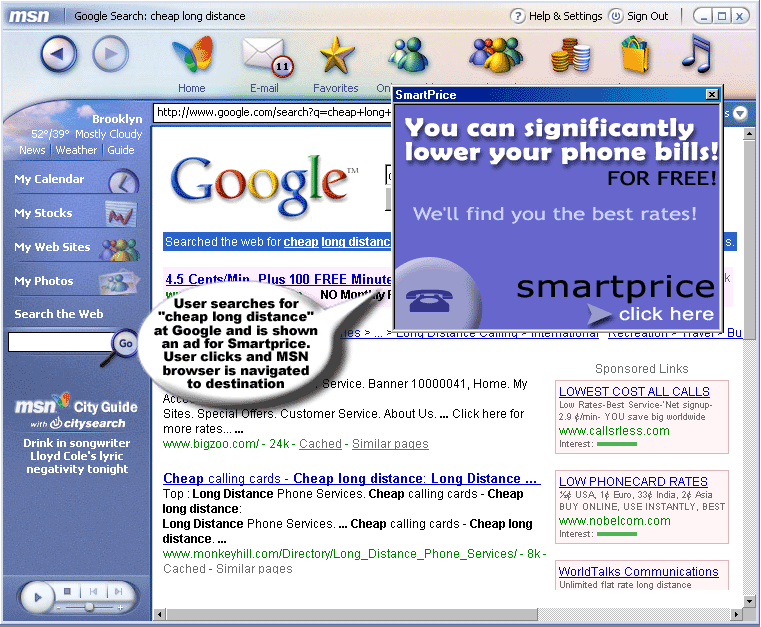Image resolution: width=761 pixels, height=627 pixels.
Task: Open the Music note icon
Action: coord(697,53)
